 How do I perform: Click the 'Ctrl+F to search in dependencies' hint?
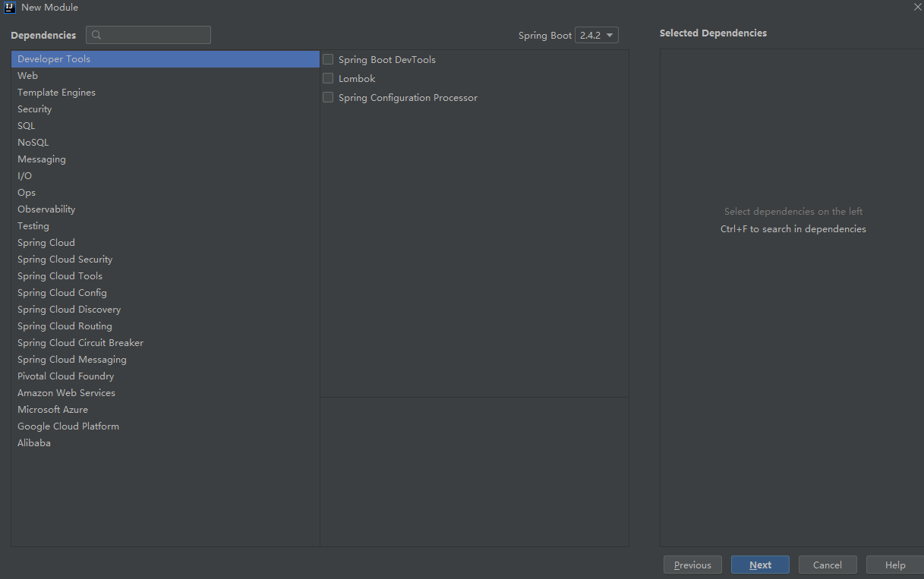pos(793,228)
